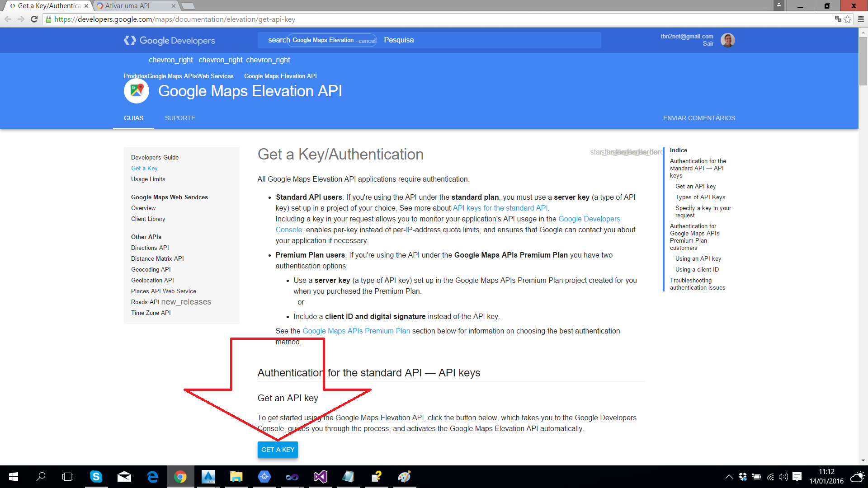This screenshot has width=868, height=488.
Task: Click the volume speaker tray icon
Action: tap(783, 477)
